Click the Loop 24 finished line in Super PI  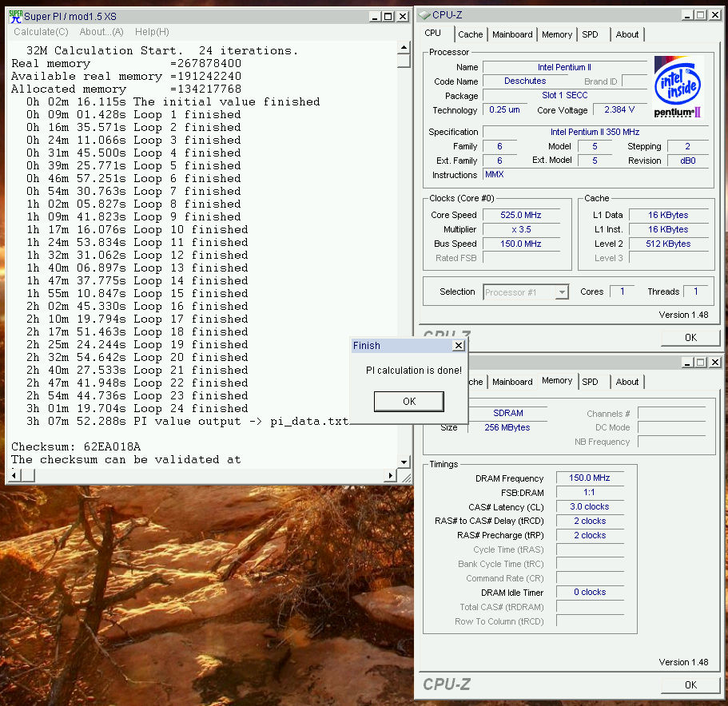click(137, 409)
